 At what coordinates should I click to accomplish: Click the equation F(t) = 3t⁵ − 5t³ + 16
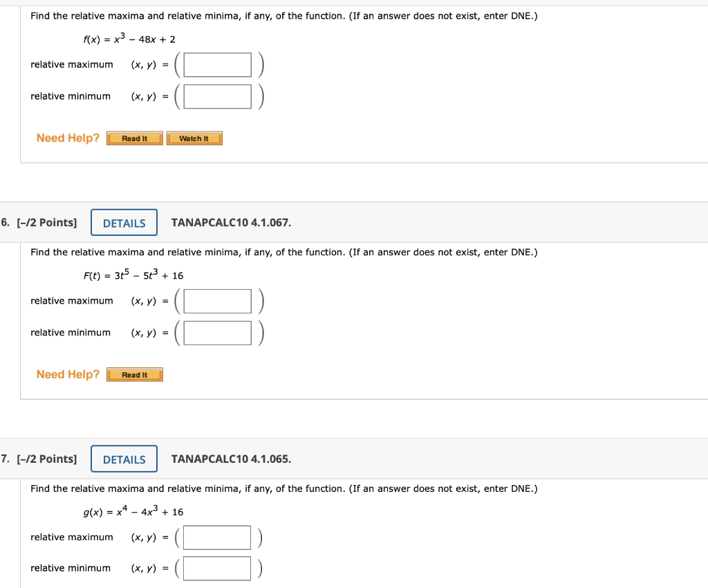[x=131, y=275]
